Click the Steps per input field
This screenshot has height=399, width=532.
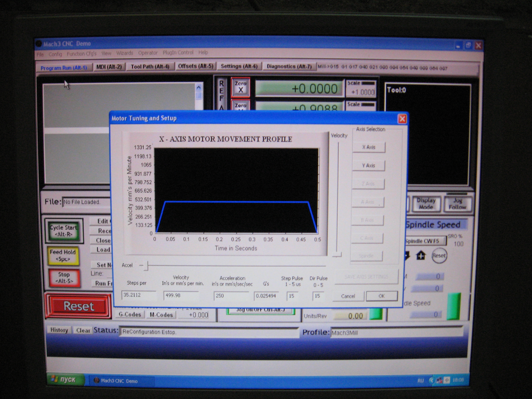coord(138,295)
